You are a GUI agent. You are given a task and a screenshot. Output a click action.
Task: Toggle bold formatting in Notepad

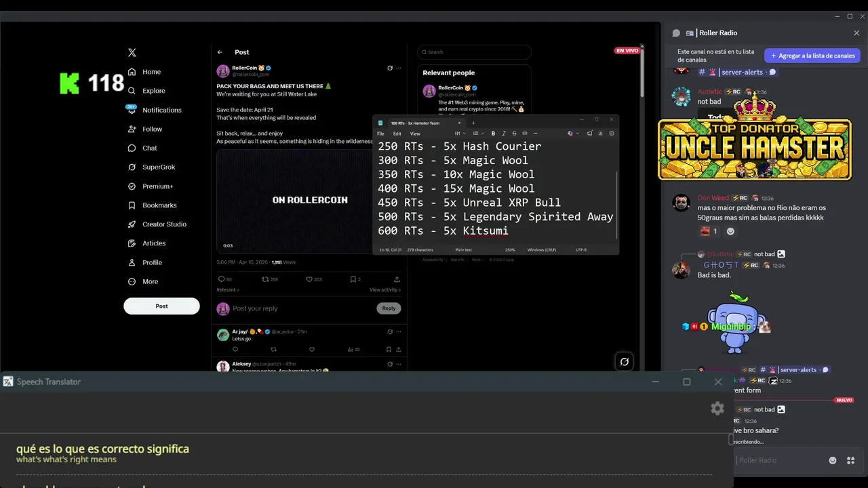[493, 134]
